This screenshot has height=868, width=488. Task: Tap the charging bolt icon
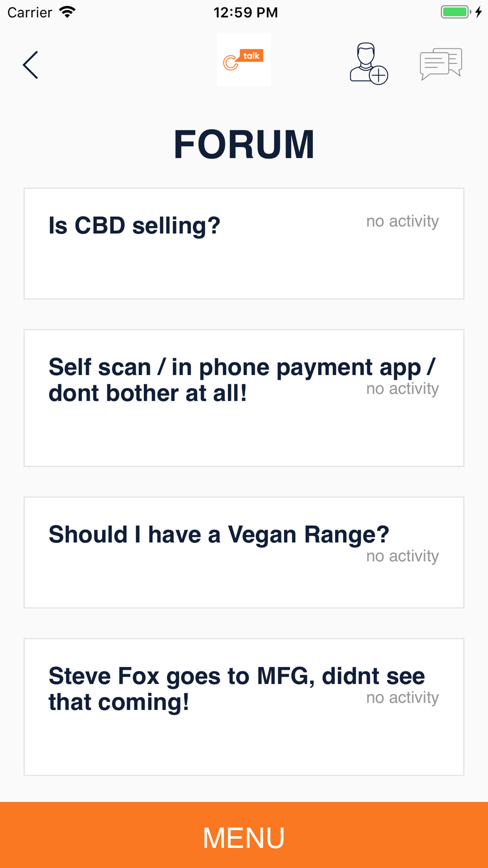[479, 12]
